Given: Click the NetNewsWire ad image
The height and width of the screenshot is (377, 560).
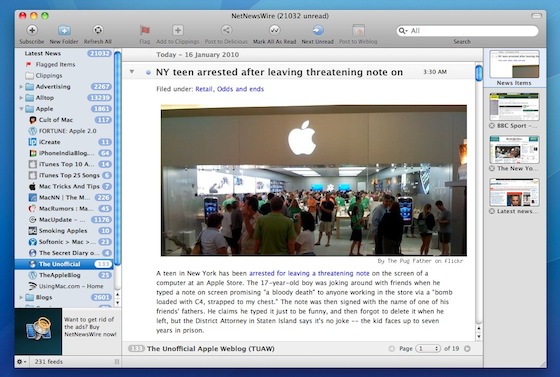Looking at the screenshot, I should click(38, 331).
